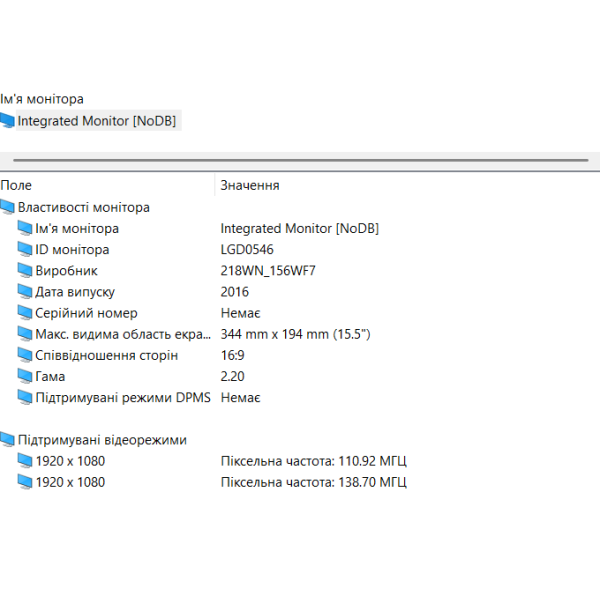Click monitor icon beside Integrated Monitor [NoDB] list entry
This screenshot has height=600, width=600.
pyautogui.click(x=7, y=120)
